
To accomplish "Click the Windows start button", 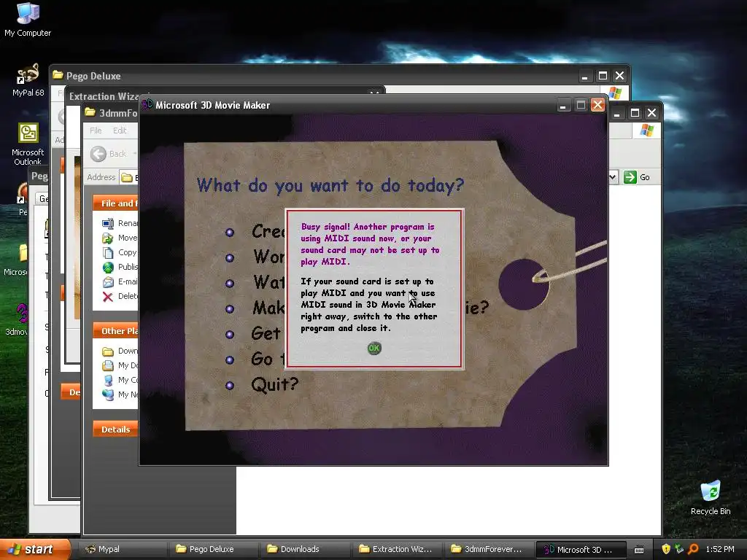I will click(34, 549).
